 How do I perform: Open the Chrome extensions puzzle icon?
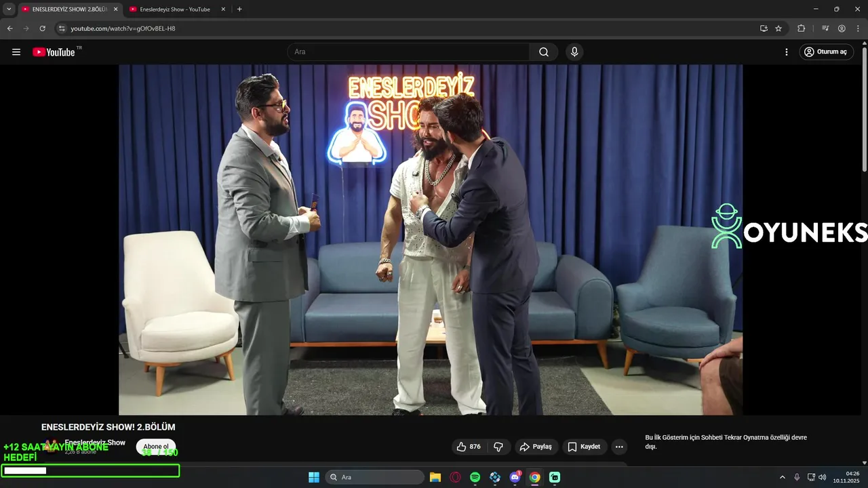click(801, 28)
